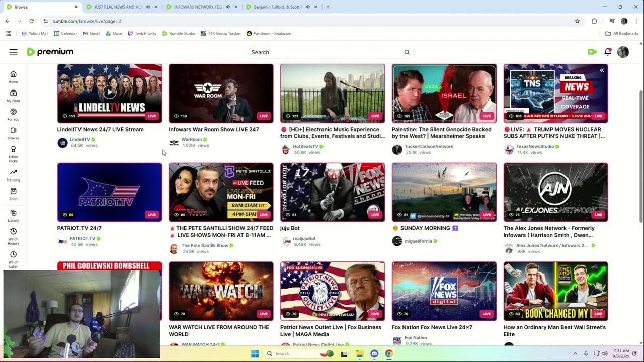The image size is (644, 362).
Task: Open the Yahoo Mail bookmark
Action: [x=35, y=33]
